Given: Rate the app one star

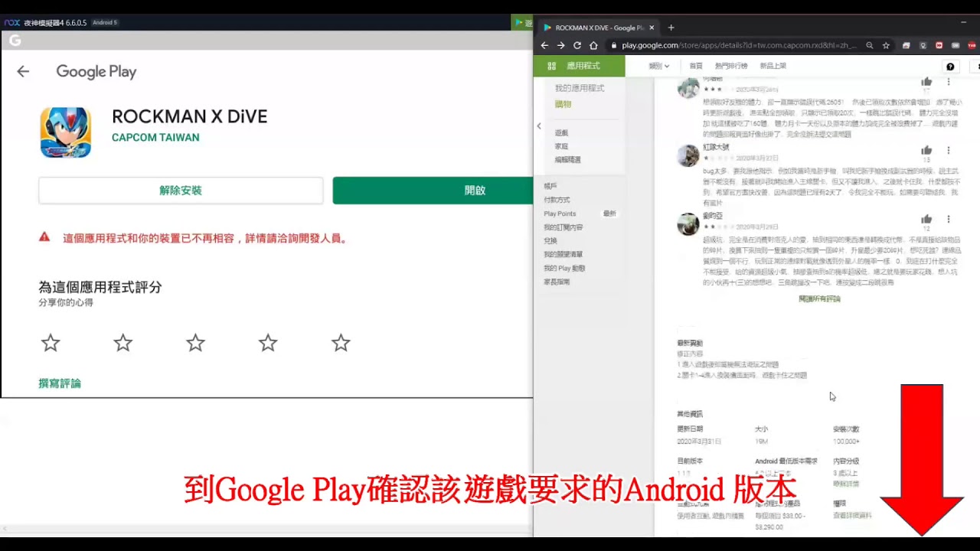Looking at the screenshot, I should tap(51, 343).
